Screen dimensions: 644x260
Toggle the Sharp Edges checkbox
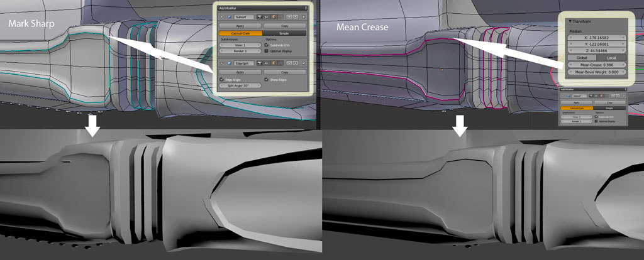tap(266, 80)
